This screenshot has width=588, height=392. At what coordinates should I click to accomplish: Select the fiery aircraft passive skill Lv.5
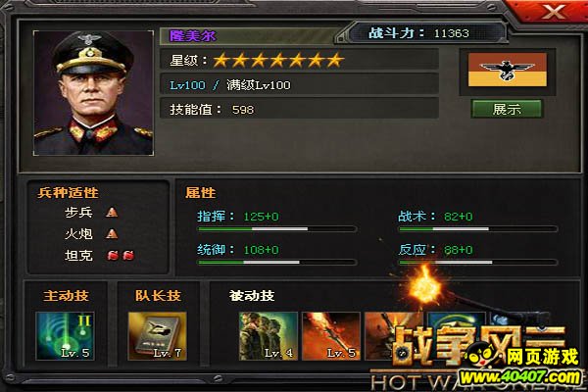[x=331, y=336]
